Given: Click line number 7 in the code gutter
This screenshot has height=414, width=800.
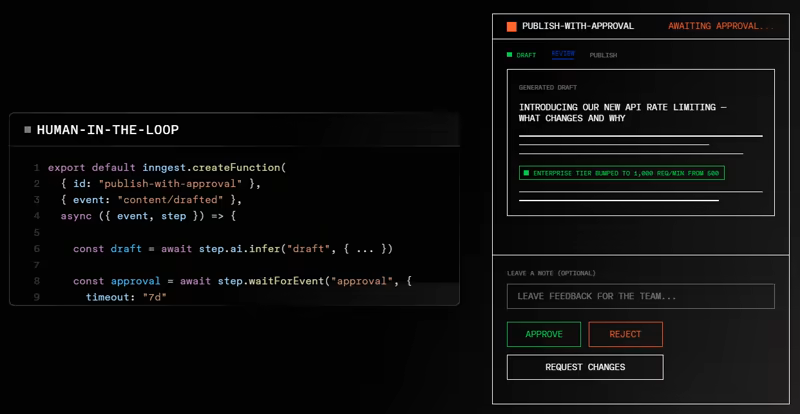Looking at the screenshot, I should coord(36,265).
